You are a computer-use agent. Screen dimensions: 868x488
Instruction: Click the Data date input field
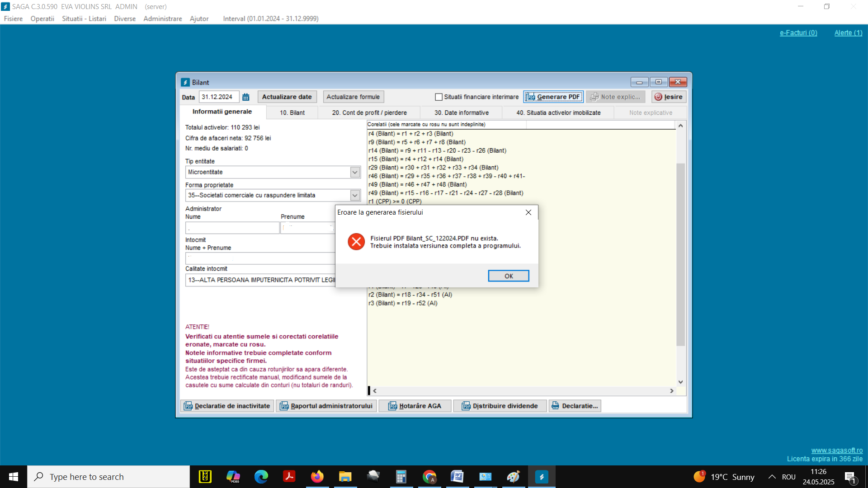(x=219, y=97)
